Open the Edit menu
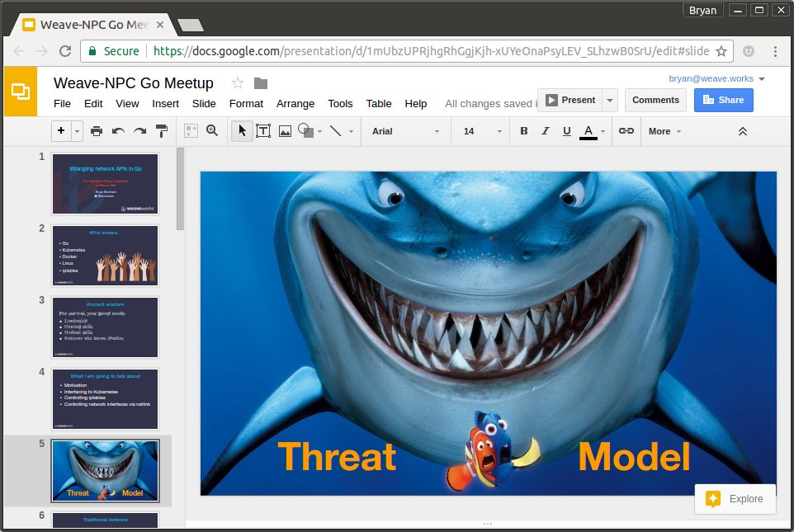This screenshot has height=532, width=794. (x=93, y=104)
